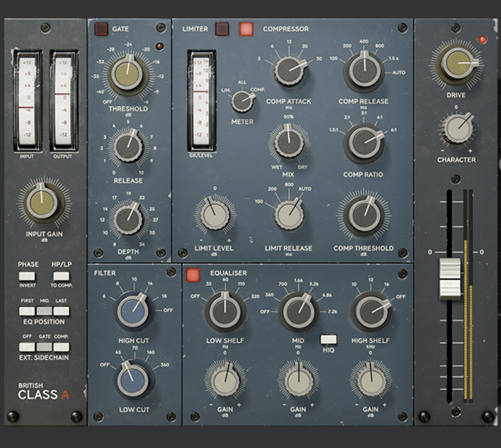The height and width of the screenshot is (448, 501).
Task: Click the Gate Release knob
Action: pyautogui.click(x=128, y=147)
